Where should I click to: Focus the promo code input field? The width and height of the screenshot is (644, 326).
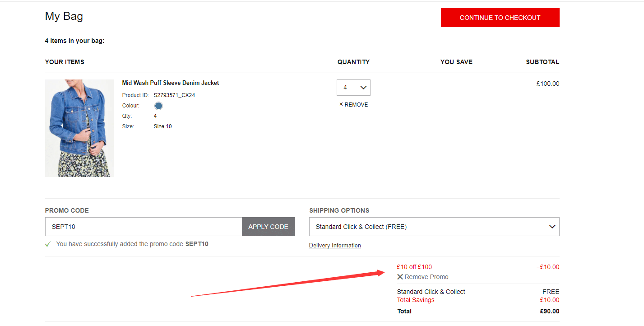[144, 227]
